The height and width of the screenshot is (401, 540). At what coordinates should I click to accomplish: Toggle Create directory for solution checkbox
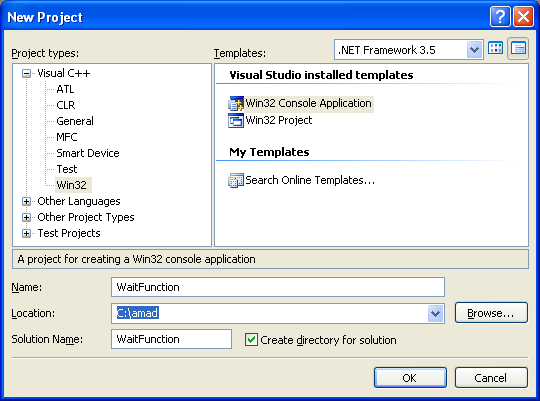(x=251, y=340)
